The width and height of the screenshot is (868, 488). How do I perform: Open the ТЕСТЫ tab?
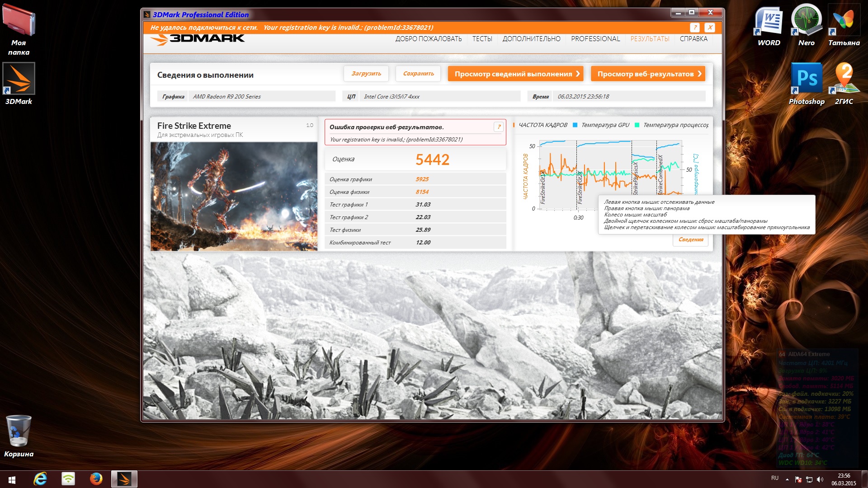coord(482,39)
